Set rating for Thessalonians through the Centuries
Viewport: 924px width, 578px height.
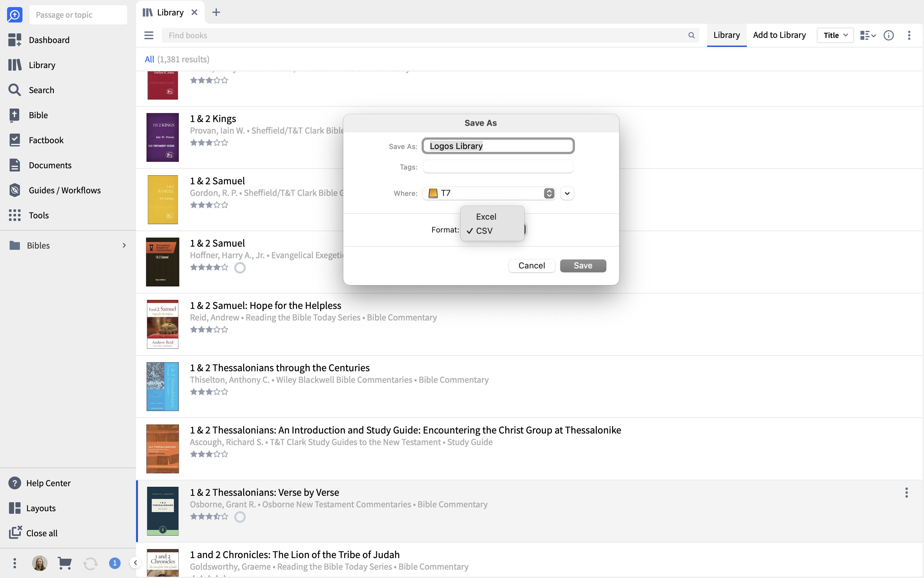click(x=209, y=392)
